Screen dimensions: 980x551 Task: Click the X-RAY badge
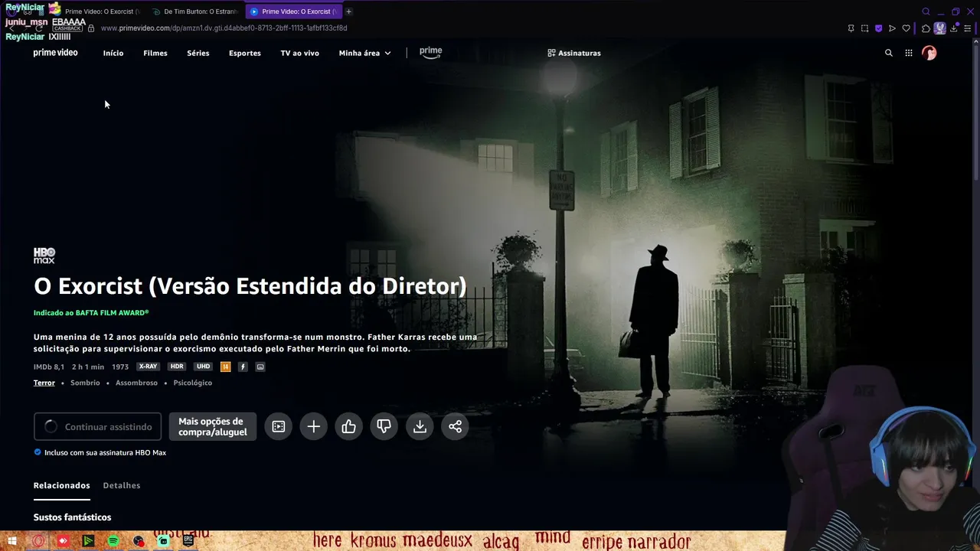point(148,367)
